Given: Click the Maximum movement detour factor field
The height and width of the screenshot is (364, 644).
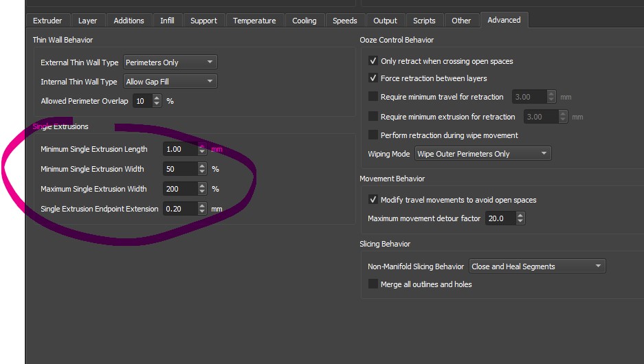Looking at the screenshot, I should [500, 218].
